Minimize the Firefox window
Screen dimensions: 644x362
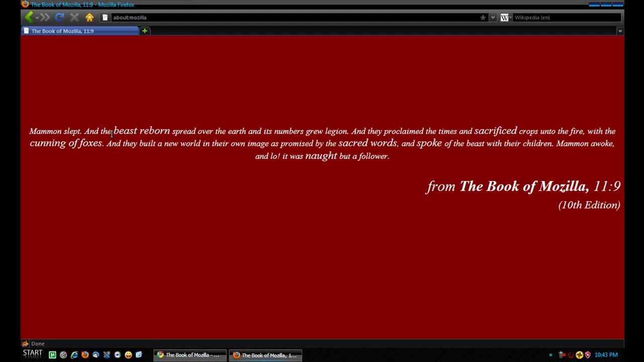[594, 4]
